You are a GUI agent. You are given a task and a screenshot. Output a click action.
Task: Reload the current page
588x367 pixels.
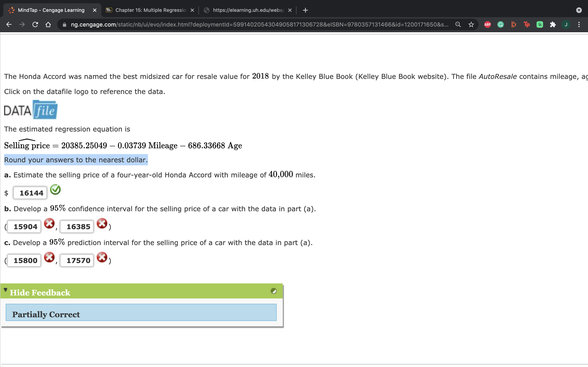pyautogui.click(x=35, y=24)
